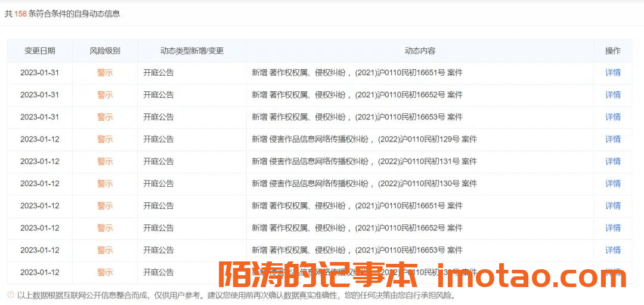Click 开庭公告 in the (2022)沪0110民初129号 row
The image size is (644, 305).
[x=159, y=139]
